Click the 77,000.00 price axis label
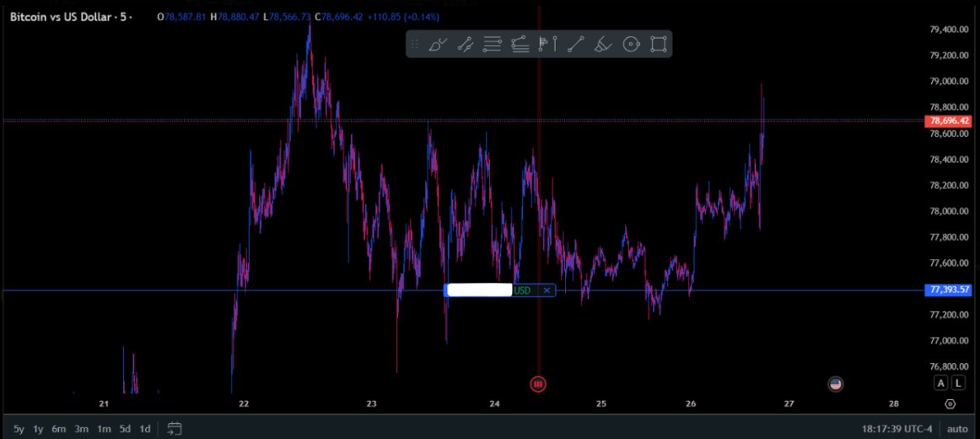The height and width of the screenshot is (439, 980). (x=949, y=341)
